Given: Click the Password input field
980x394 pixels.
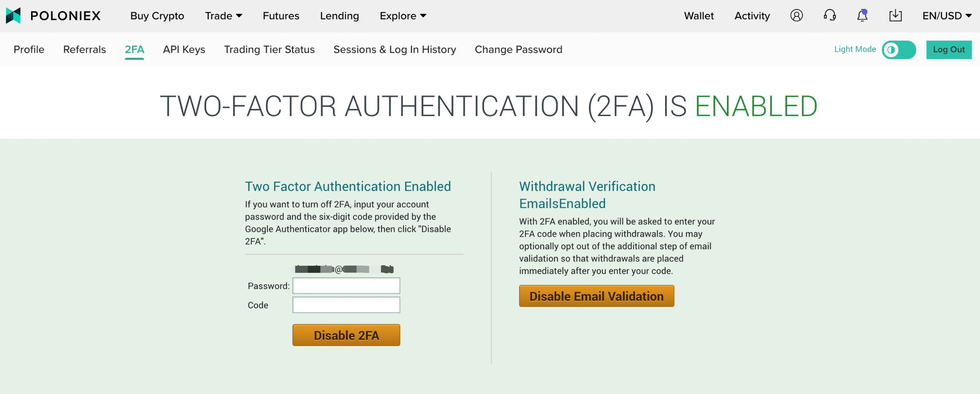Looking at the screenshot, I should (x=346, y=285).
